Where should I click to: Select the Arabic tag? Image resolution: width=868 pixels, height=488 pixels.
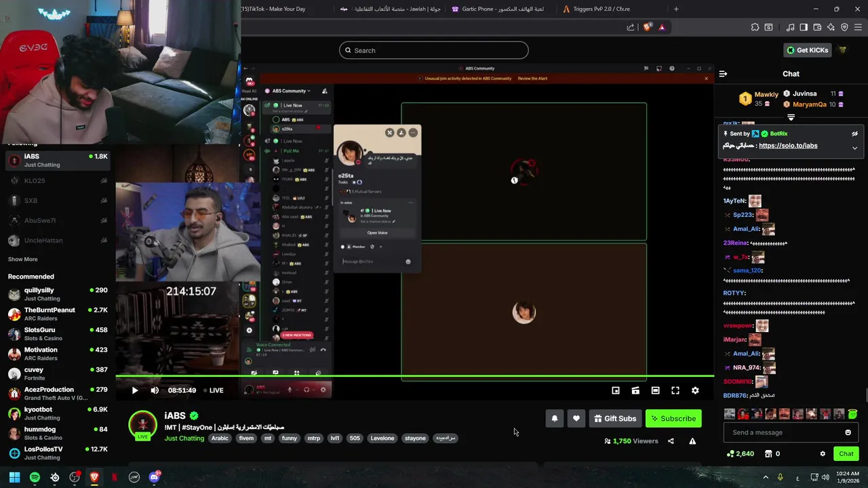[x=220, y=439]
